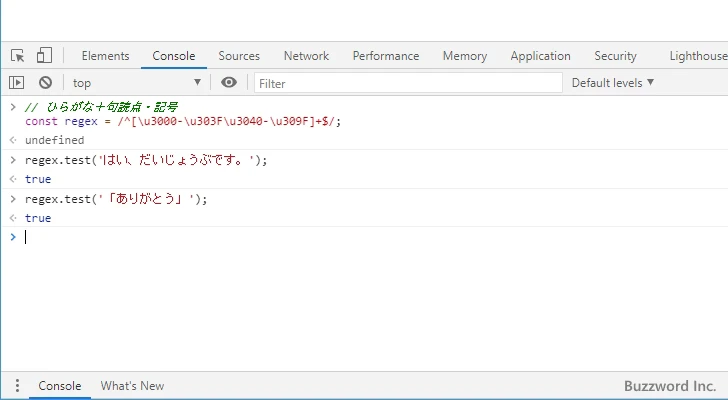This screenshot has height=400, width=728.
Task: Switch to the Elements tab
Action: [x=105, y=56]
